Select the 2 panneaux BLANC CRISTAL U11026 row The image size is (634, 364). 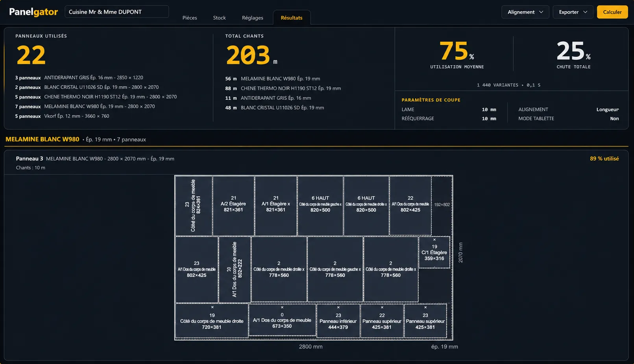87,87
